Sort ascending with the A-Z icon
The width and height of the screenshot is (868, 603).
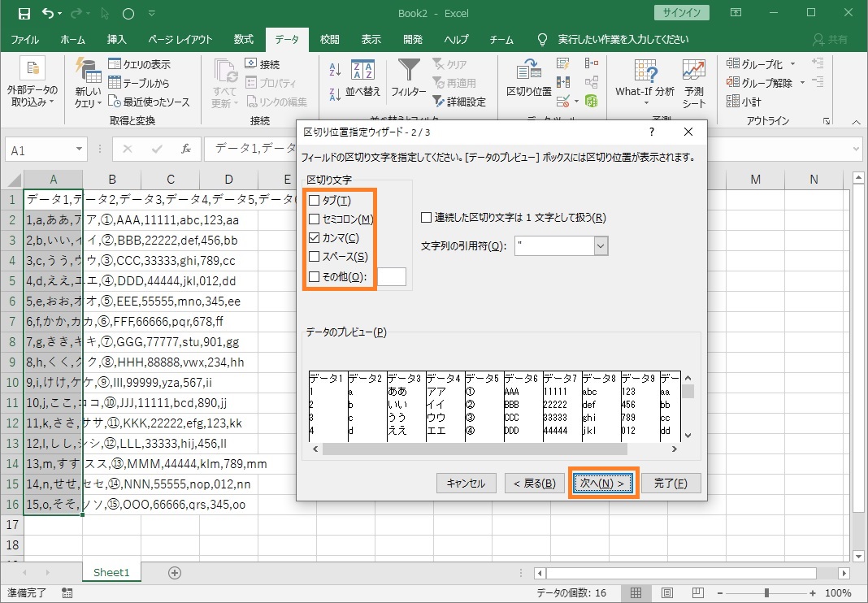point(335,69)
